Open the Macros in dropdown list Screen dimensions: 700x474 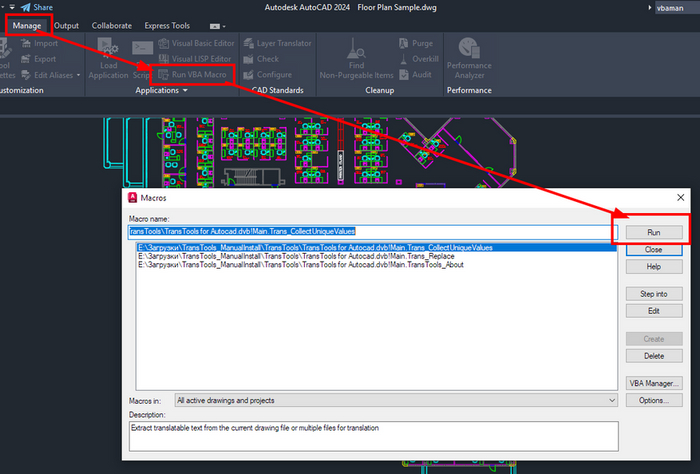click(x=396, y=400)
